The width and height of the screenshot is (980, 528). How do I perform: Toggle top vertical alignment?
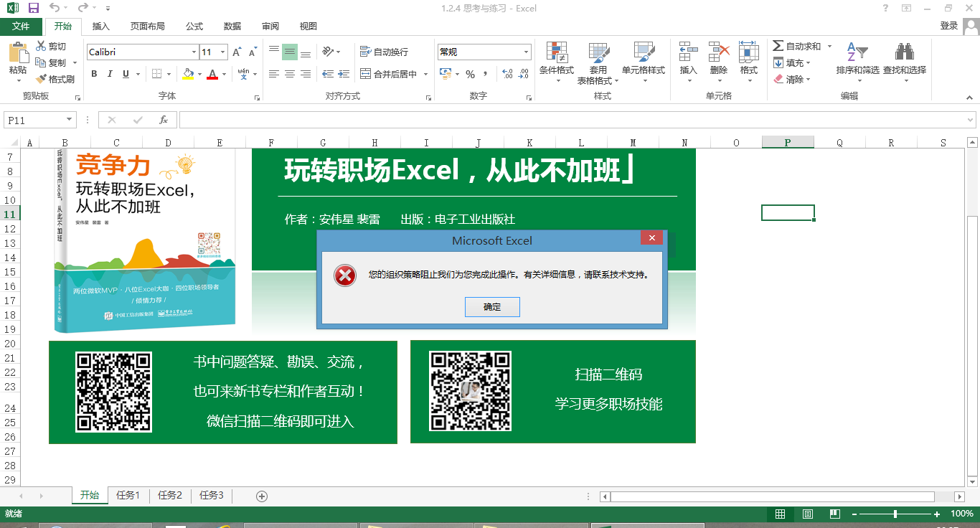click(x=274, y=52)
